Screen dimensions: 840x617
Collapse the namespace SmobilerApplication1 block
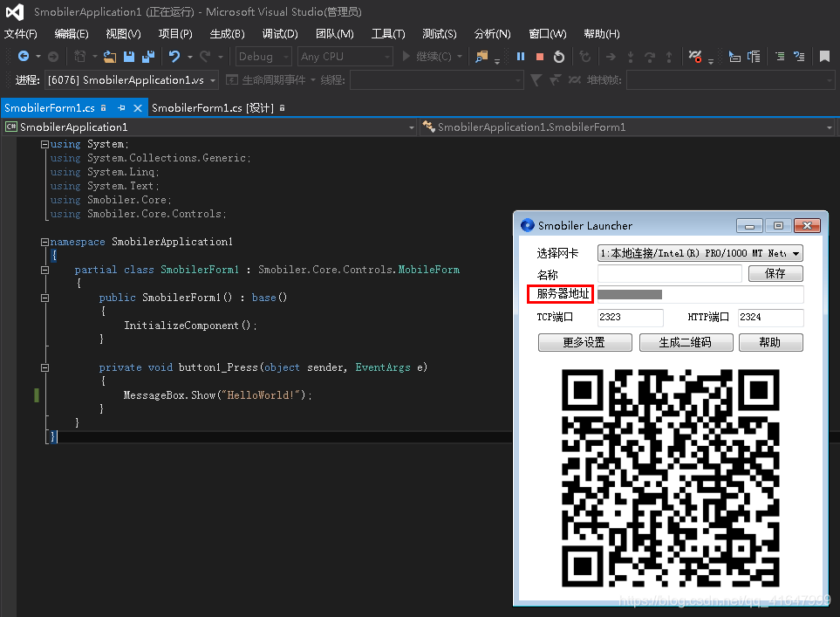point(44,242)
